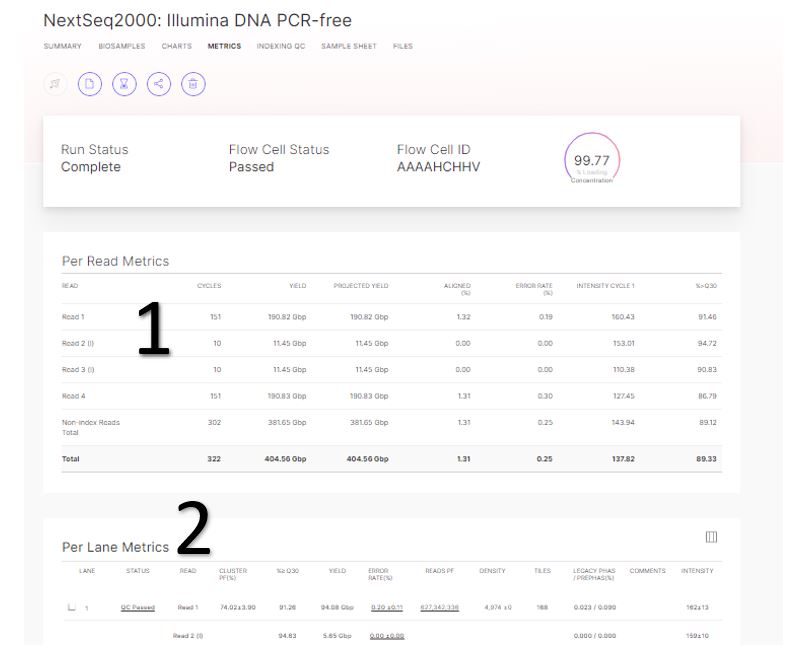The width and height of the screenshot is (798, 658).
Task: Click the Read 4 row label
Action: click(x=74, y=396)
